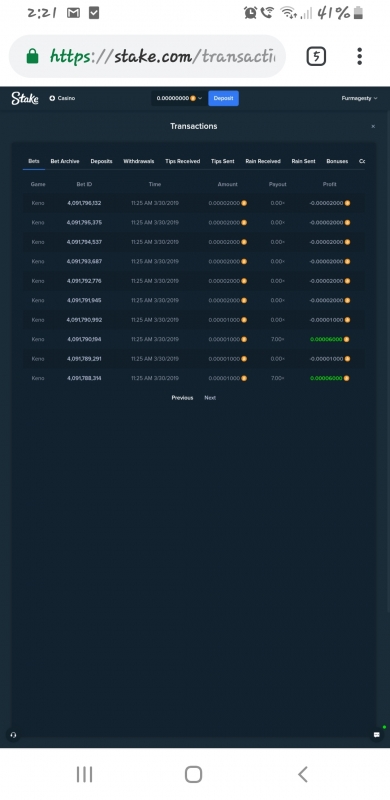Click the blue Deposit button
The width and height of the screenshot is (390, 800).
[x=224, y=98]
